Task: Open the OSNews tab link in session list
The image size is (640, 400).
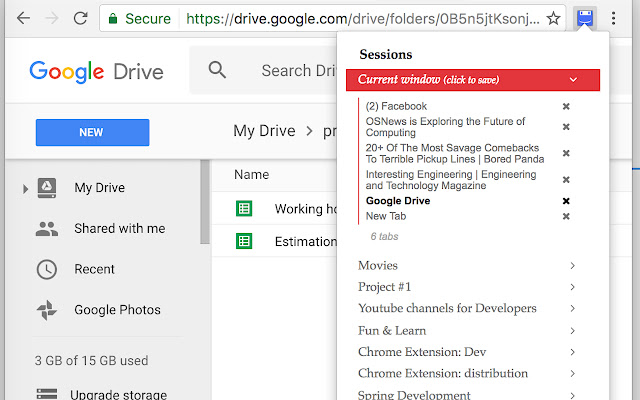Action: 445,127
